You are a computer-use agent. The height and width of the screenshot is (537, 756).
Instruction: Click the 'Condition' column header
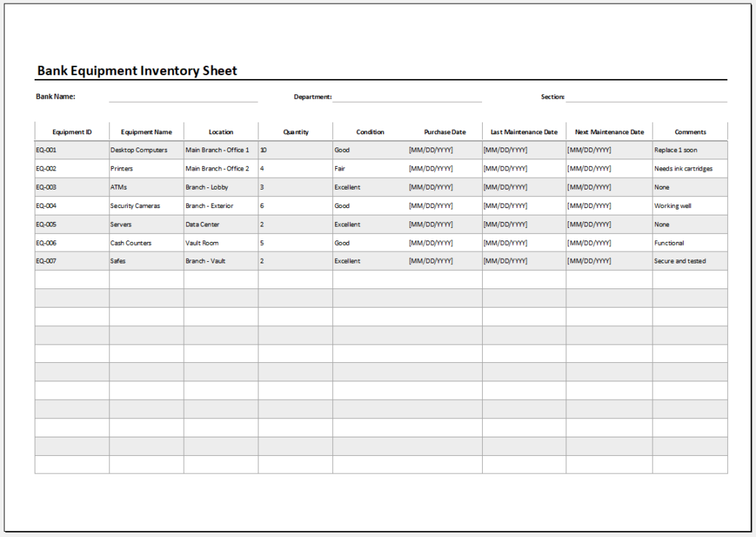click(x=371, y=132)
